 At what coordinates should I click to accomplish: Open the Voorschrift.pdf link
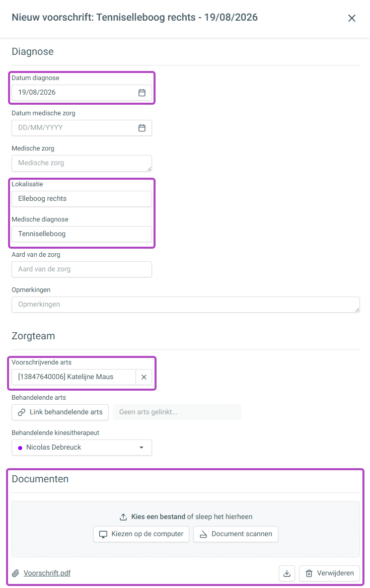[47, 573]
